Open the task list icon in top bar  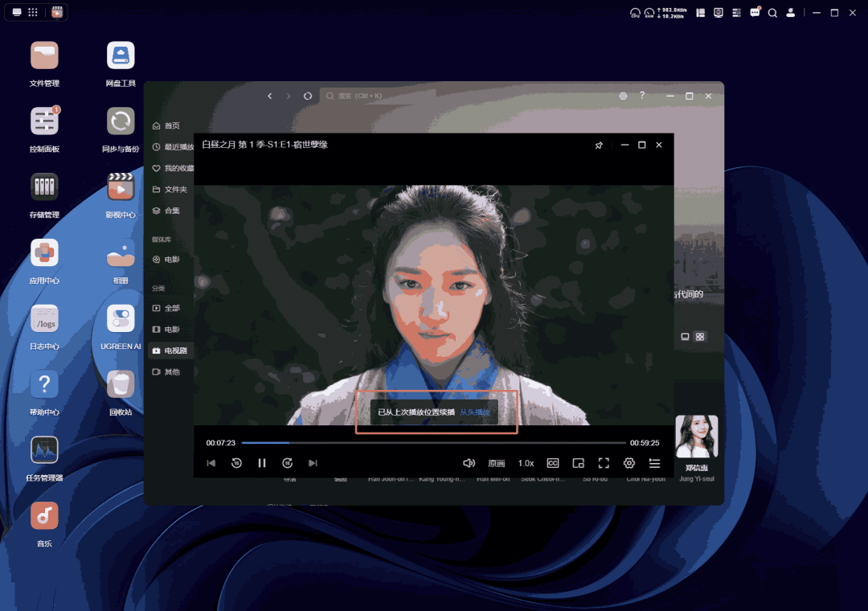pyautogui.click(x=736, y=12)
